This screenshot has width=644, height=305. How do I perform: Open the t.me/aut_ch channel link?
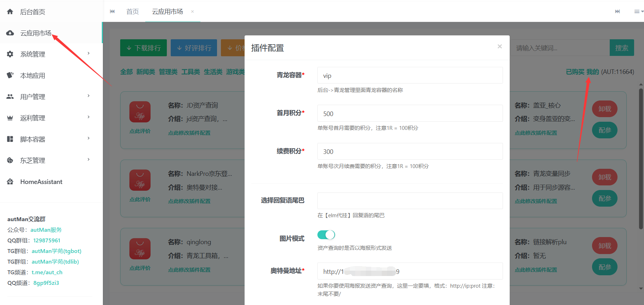tap(47, 272)
